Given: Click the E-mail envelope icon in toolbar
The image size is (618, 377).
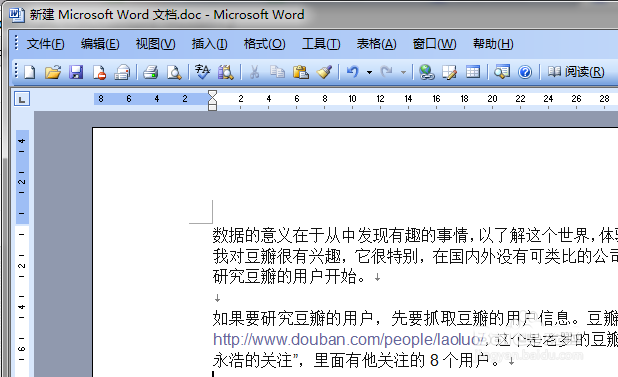Looking at the screenshot, I should coord(122,72).
